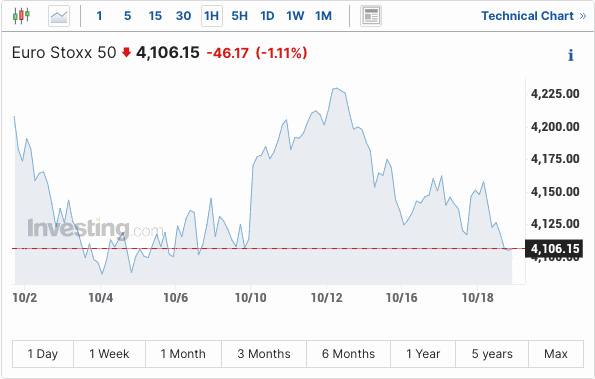Image resolution: width=595 pixels, height=379 pixels.
Task: Click the 10/18 date axis label
Action: pos(478,298)
